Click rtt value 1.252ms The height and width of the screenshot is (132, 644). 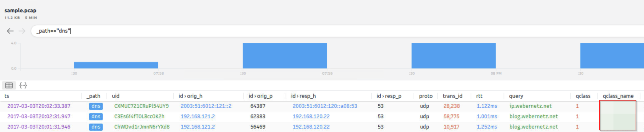pyautogui.click(x=487, y=127)
